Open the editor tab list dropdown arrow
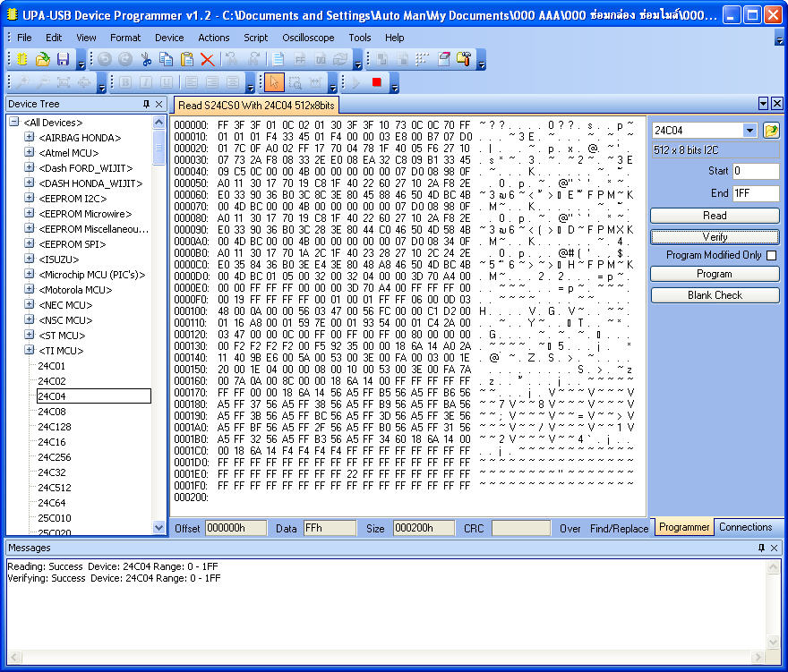 coord(763,104)
